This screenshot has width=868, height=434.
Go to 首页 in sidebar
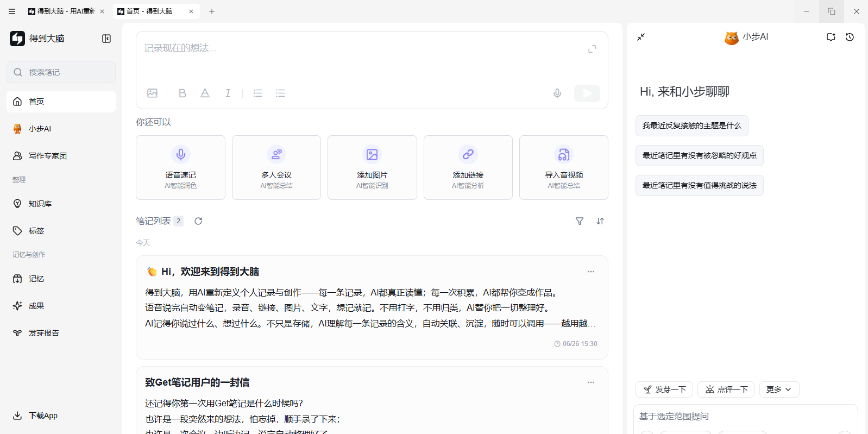click(x=61, y=102)
